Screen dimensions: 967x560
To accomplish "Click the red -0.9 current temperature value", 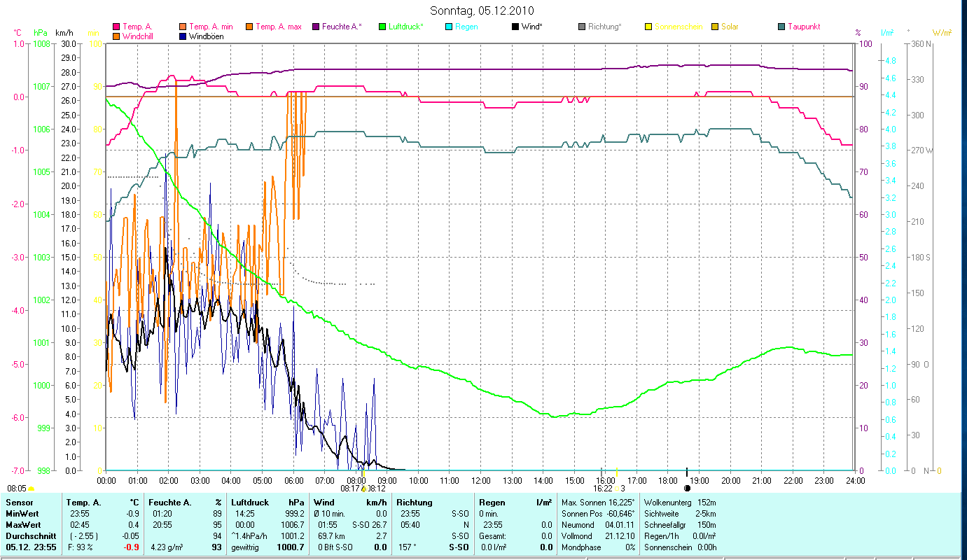I will click(132, 547).
